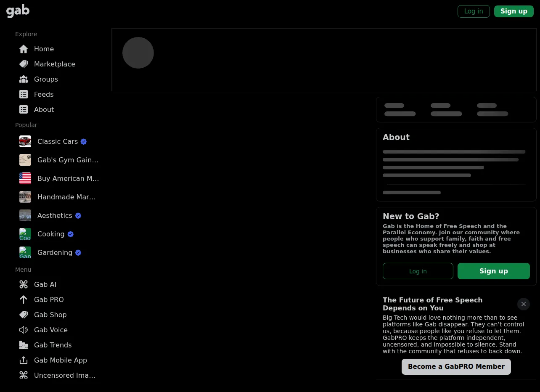This screenshot has width=540, height=392.
Task: Click the profile avatar placeholder
Action: coord(138,53)
